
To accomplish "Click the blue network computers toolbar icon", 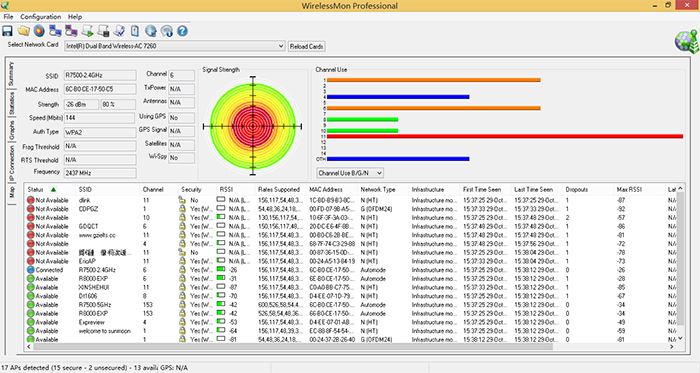I will pyautogui.click(x=55, y=31).
